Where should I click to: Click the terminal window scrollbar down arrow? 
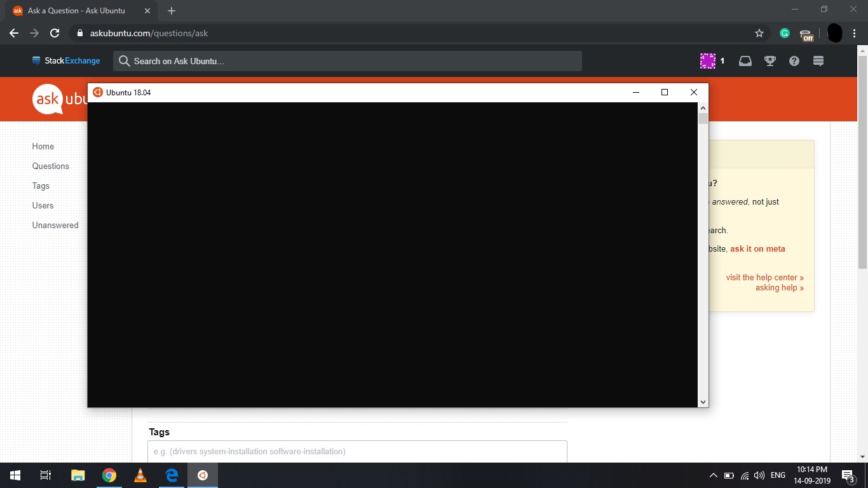point(703,402)
